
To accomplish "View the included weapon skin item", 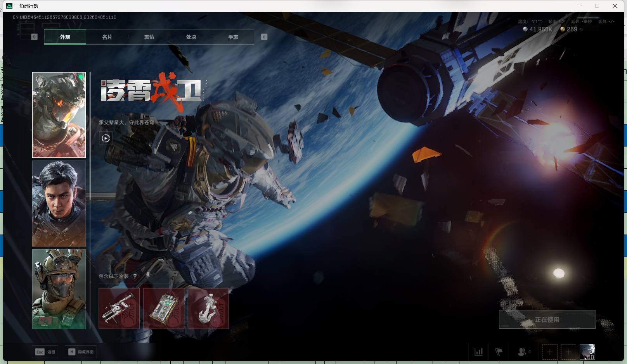I will (x=119, y=308).
